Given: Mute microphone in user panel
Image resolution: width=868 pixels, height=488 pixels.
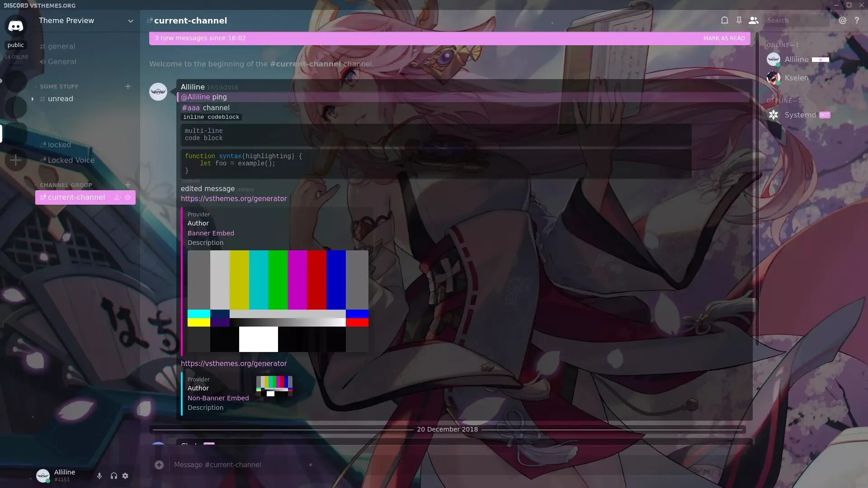Looking at the screenshot, I should pos(99,476).
